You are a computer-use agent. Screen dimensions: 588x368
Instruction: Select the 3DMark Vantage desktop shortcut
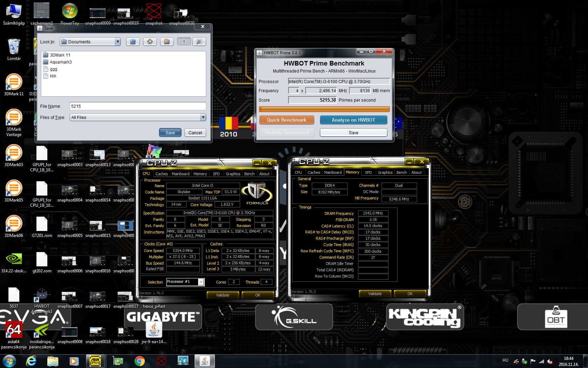point(14,123)
